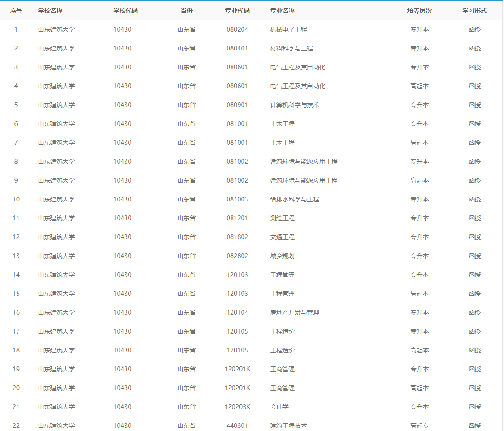Select the 会计学 major name

279,407
